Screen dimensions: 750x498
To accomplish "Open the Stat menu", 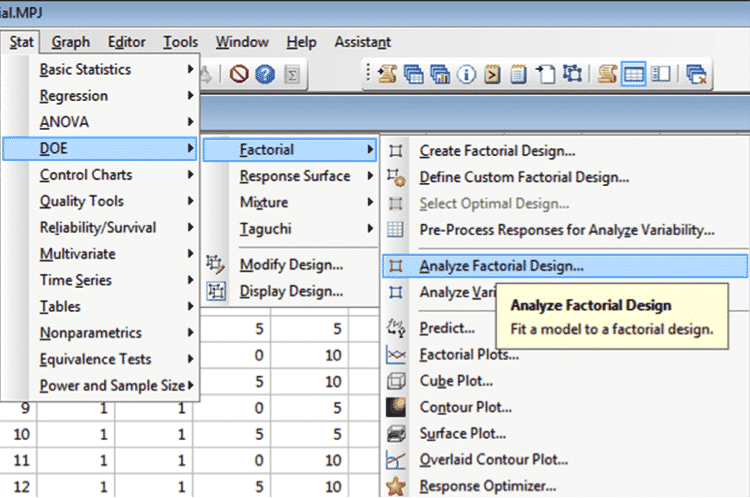I will point(21,42).
